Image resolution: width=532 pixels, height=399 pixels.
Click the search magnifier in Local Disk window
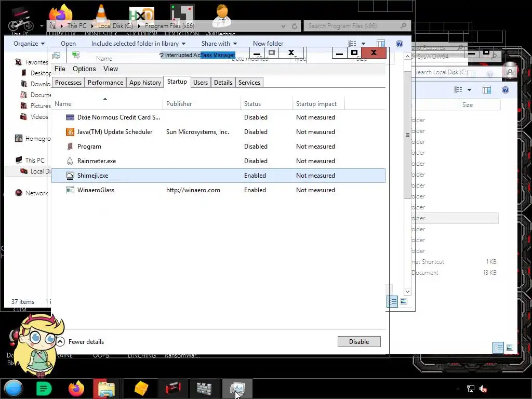point(510,72)
